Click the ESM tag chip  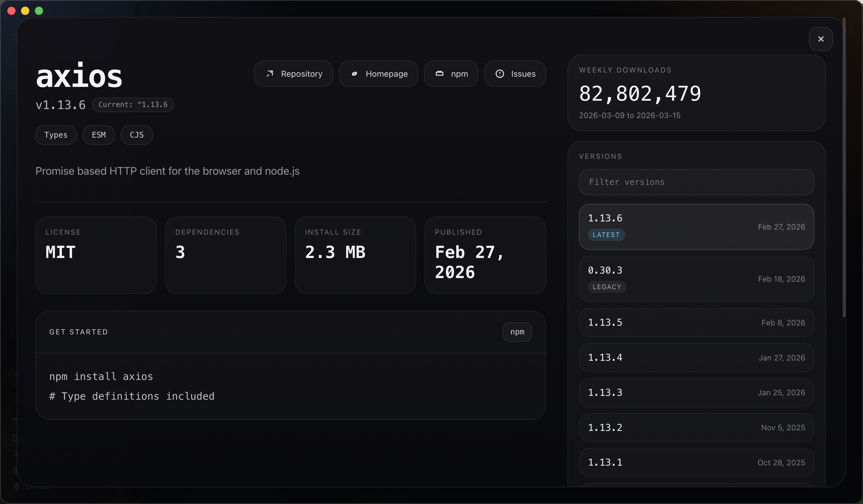(x=99, y=135)
